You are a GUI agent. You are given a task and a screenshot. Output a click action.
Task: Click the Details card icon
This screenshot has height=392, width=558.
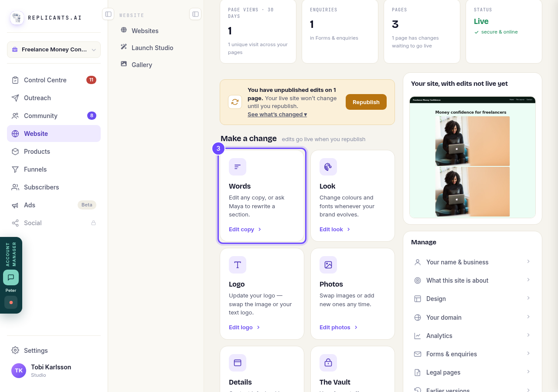pos(238,363)
